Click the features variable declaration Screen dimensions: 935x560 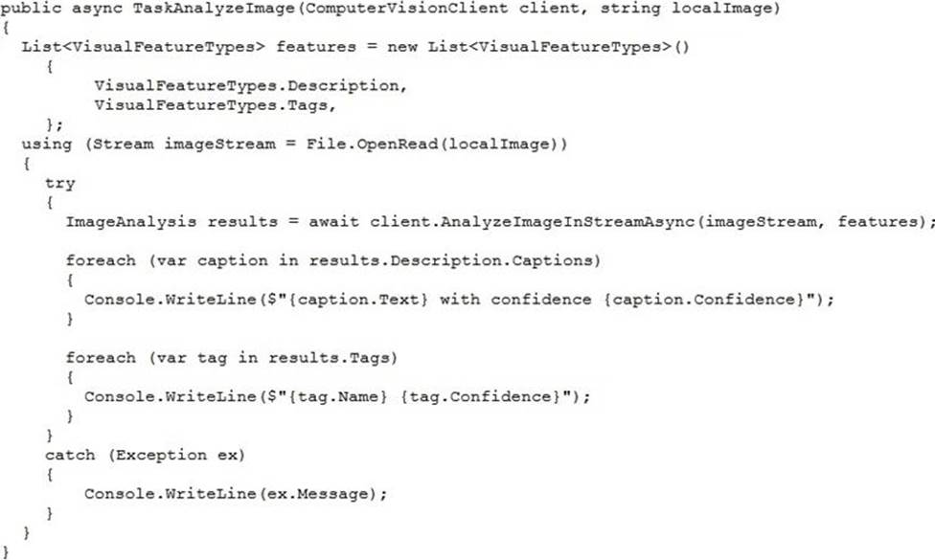pos(315,47)
